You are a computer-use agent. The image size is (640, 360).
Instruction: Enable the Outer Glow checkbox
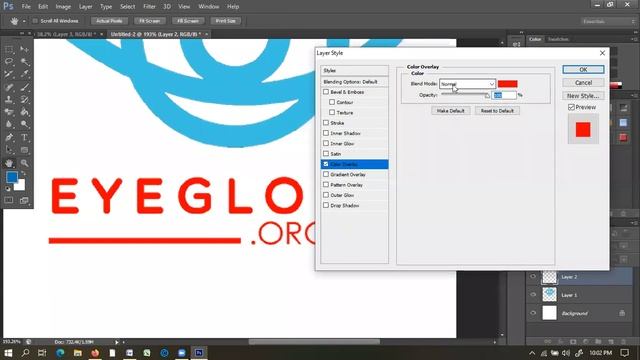point(326,195)
